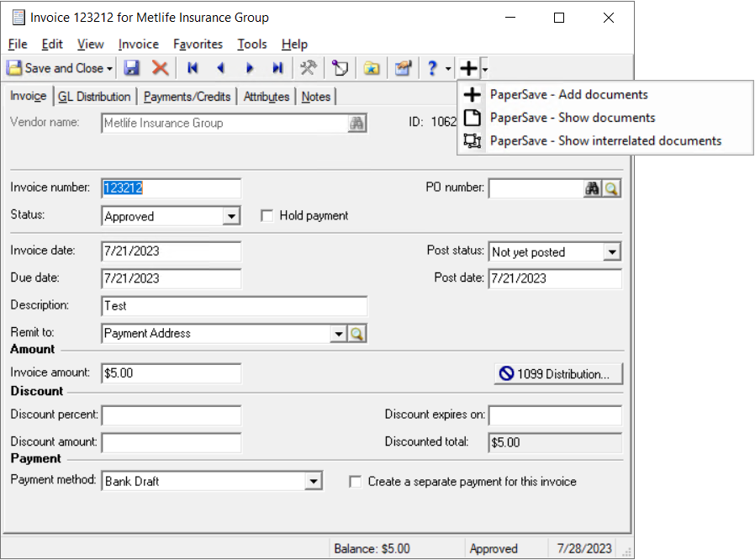Viewport: 755px width, 560px height.
Task: Click the red X delete icon
Action: click(160, 68)
